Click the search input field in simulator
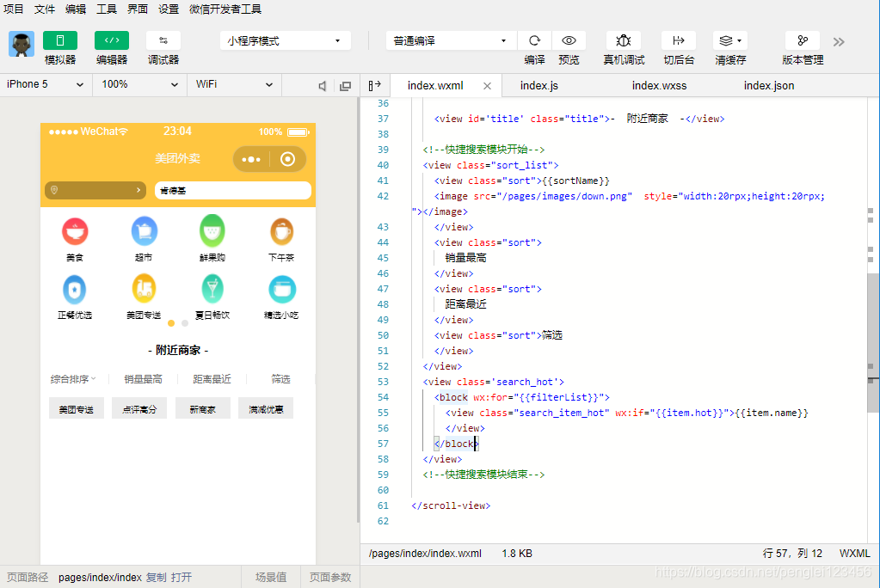Viewport: 880px width, 588px height. point(233,190)
